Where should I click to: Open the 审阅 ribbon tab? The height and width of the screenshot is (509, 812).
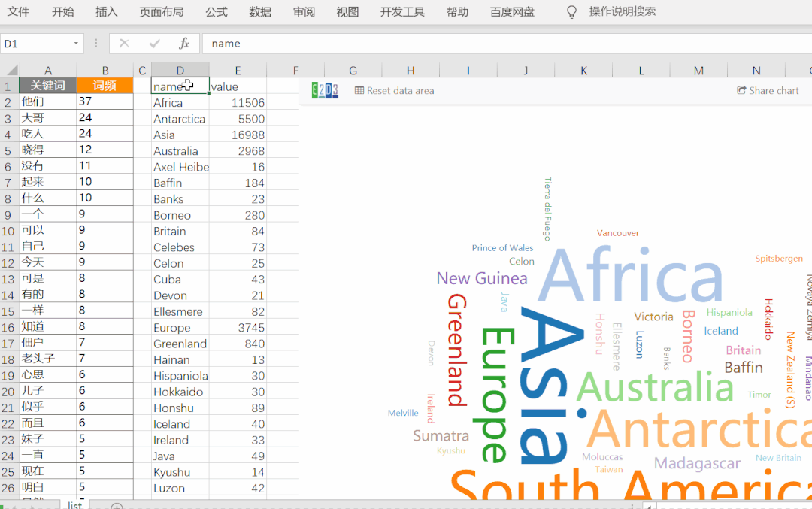click(304, 12)
